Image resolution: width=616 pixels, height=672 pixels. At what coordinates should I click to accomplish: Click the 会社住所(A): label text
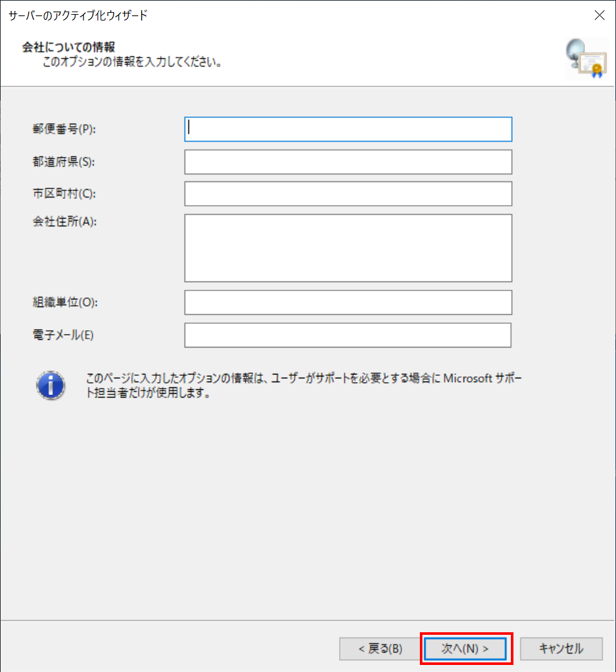click(x=65, y=221)
